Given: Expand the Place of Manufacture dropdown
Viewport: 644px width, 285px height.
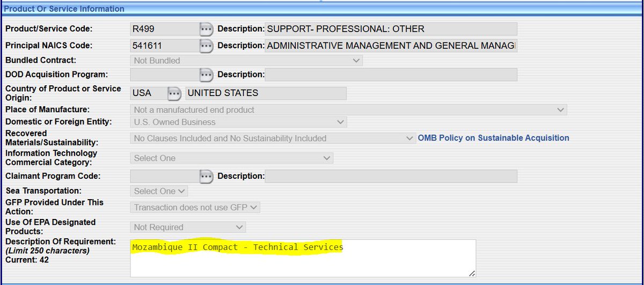Looking at the screenshot, I should pyautogui.click(x=348, y=110).
